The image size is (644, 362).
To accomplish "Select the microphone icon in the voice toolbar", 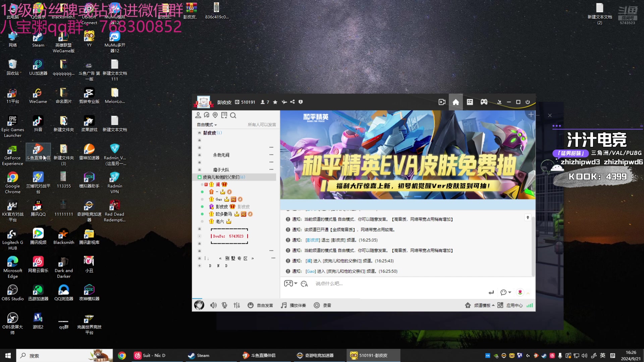I will click(224, 305).
